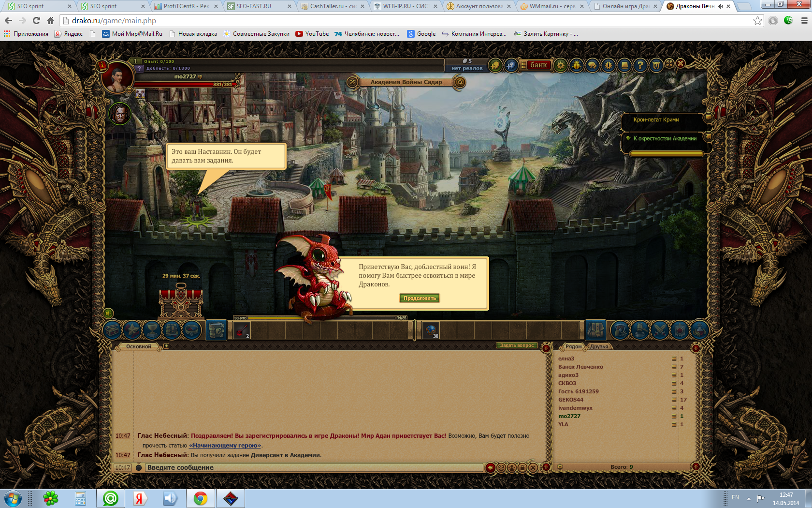
Task: Open menu icon next to mo2727 in player list
Action: tap(674, 417)
